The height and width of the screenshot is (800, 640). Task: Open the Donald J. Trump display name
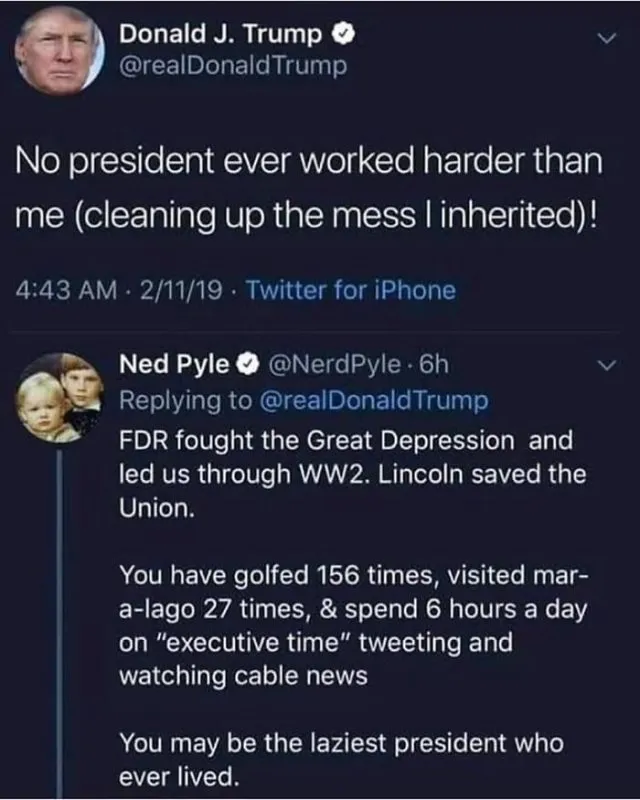point(220,34)
